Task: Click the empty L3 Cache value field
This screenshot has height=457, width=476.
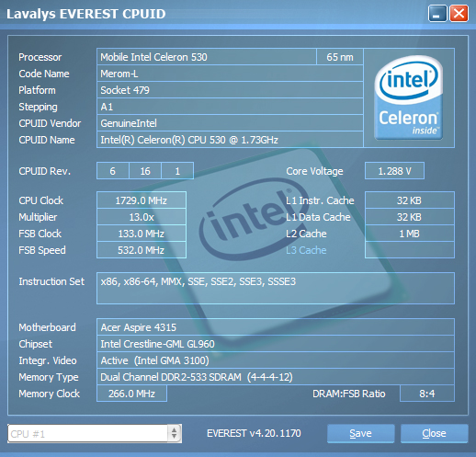Action: [x=410, y=250]
